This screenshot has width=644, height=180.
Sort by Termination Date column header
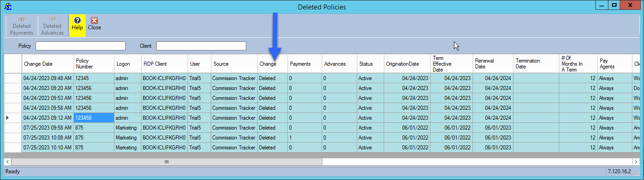(536, 64)
